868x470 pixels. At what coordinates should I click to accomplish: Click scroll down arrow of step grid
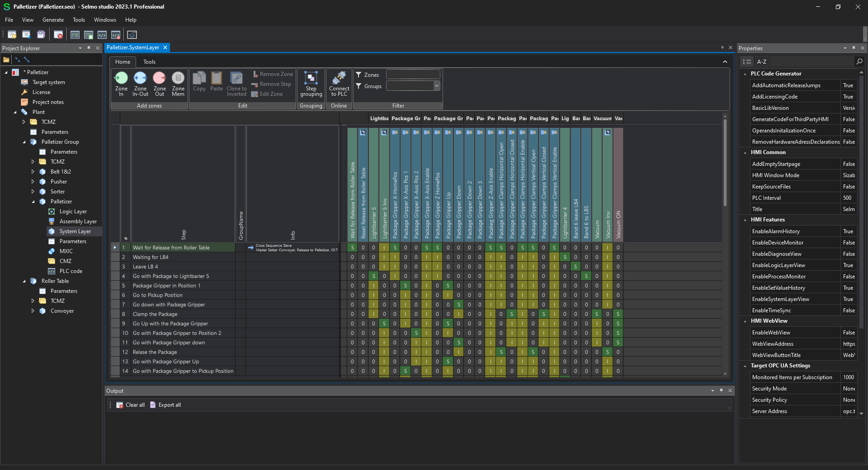tap(725, 374)
